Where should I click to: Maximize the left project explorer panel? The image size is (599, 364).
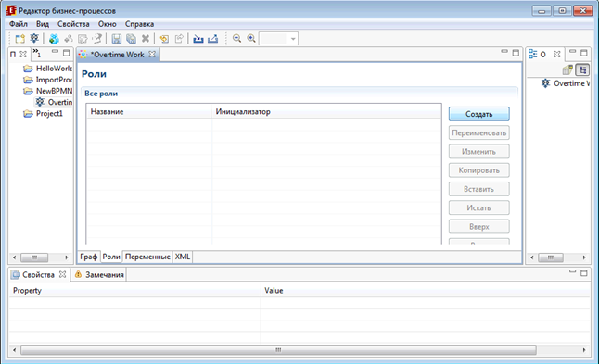67,53
